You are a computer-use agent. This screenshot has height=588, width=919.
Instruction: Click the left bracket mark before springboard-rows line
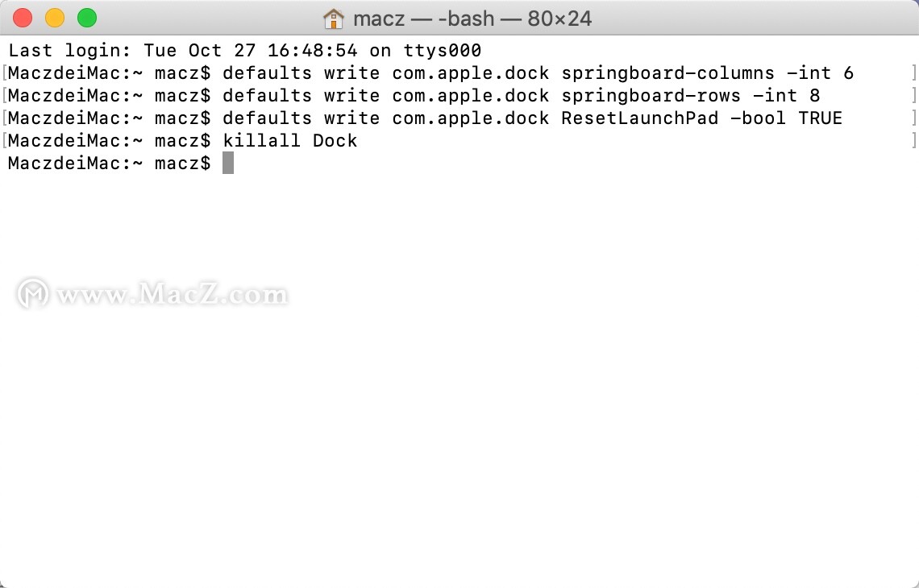[4, 96]
